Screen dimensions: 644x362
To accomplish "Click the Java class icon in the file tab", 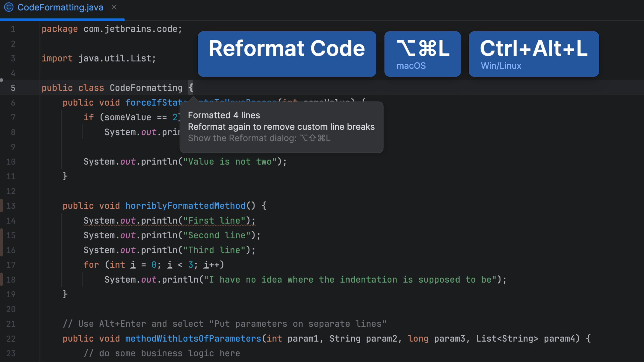I will point(9,7).
